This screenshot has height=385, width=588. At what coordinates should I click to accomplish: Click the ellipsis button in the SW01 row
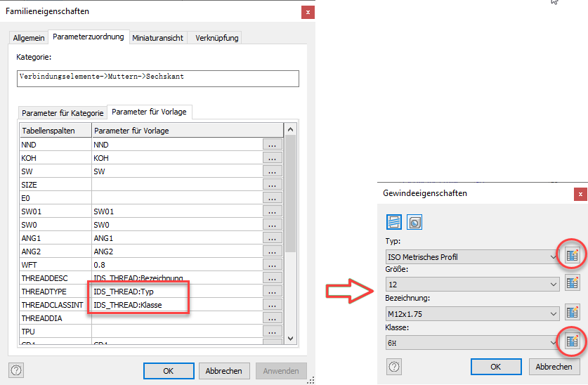(x=273, y=211)
